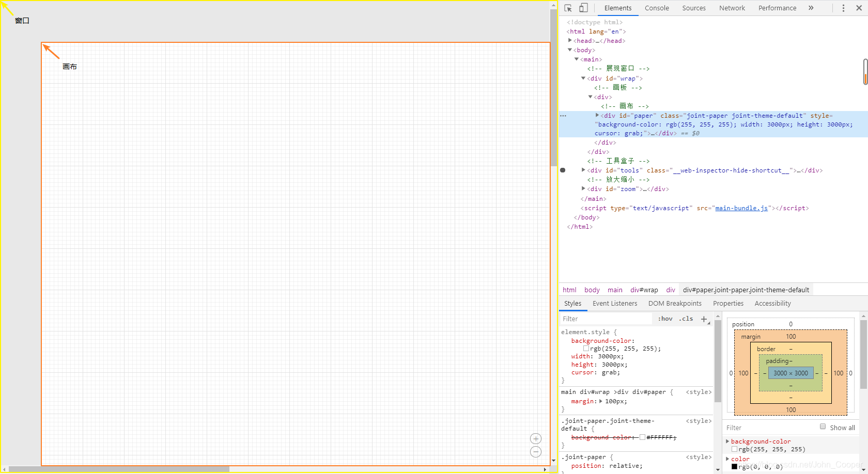Screen dimensions: 868x474
Task: Expand computed color property
Action: pyautogui.click(x=727, y=459)
